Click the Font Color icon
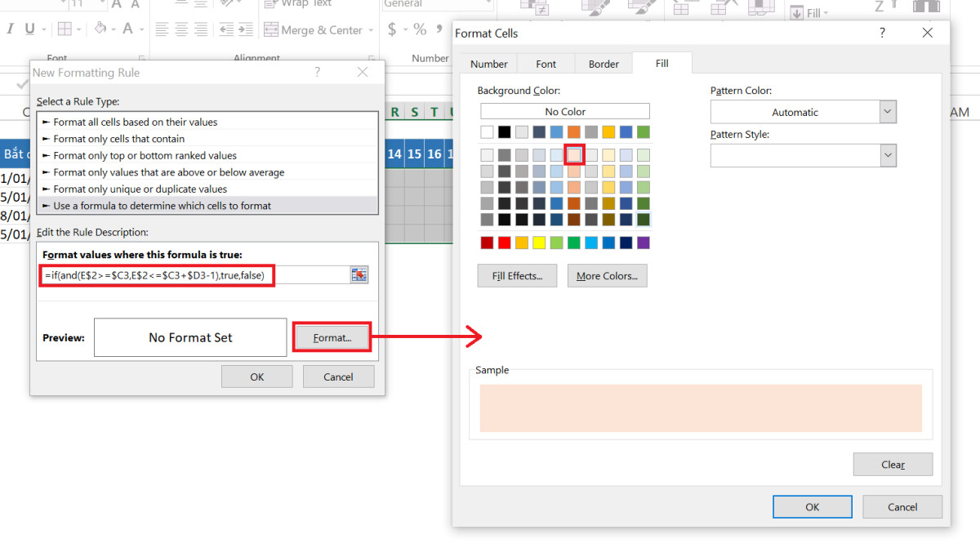 click(x=127, y=29)
